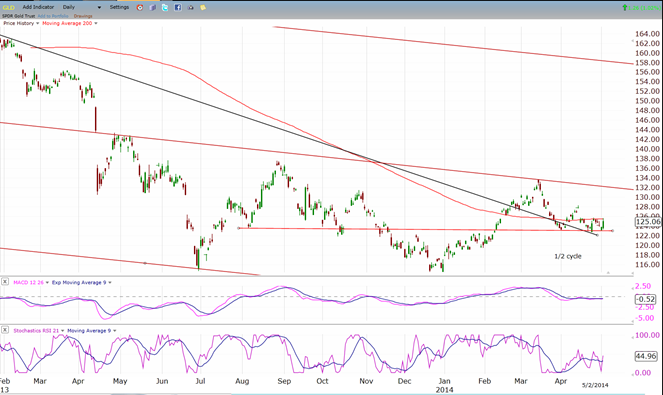Image resolution: width=663 pixels, height=395 pixels.
Task: Open the Daily timeframe dropdown
Action: (82, 7)
